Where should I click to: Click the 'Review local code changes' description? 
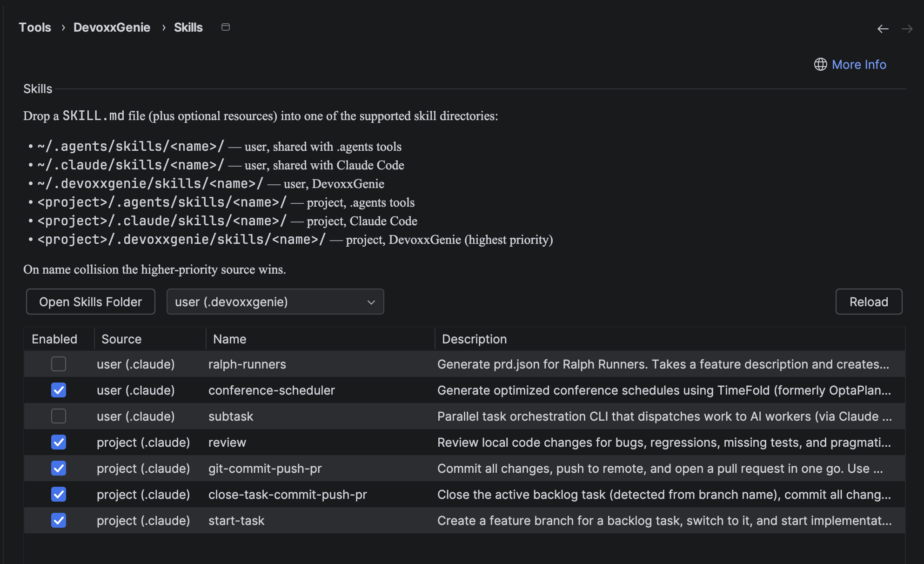click(670, 442)
